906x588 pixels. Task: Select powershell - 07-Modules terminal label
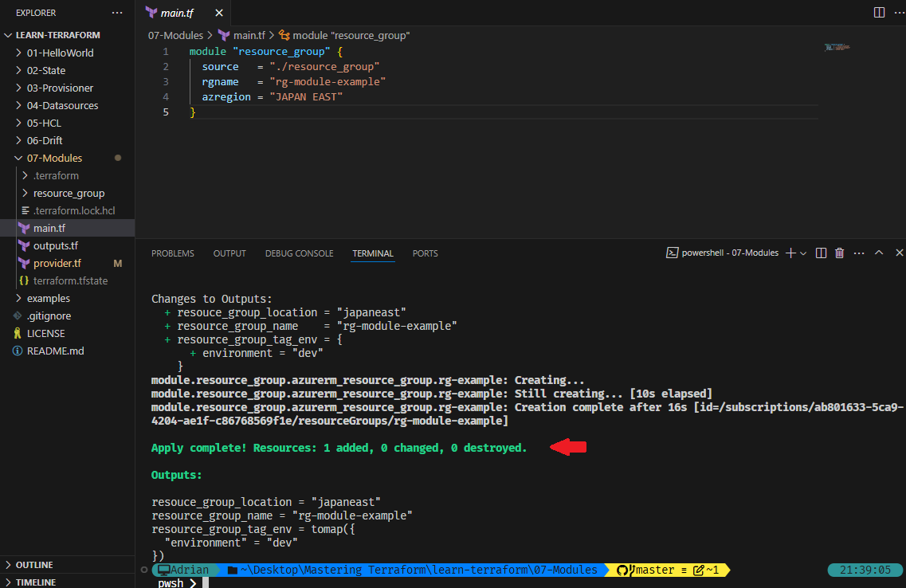(x=722, y=253)
